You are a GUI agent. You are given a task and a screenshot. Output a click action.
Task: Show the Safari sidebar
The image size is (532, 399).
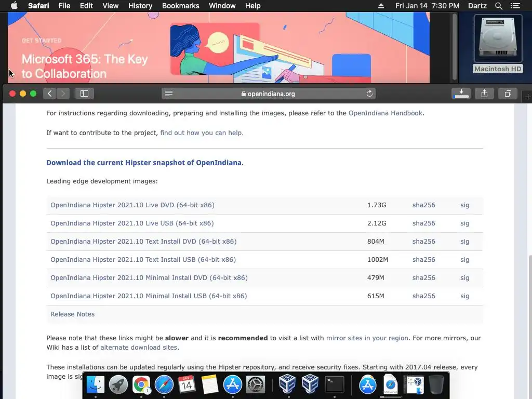(x=84, y=94)
